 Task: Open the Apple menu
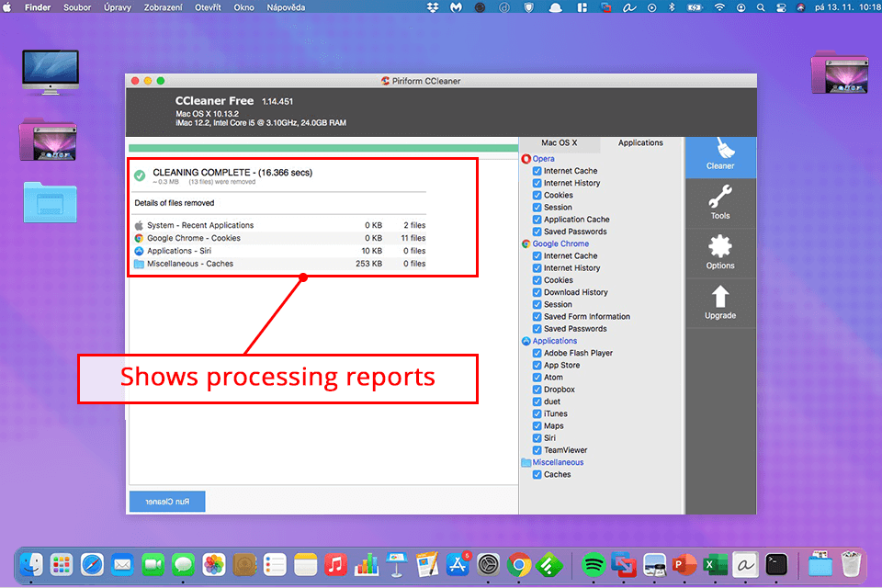point(7,7)
